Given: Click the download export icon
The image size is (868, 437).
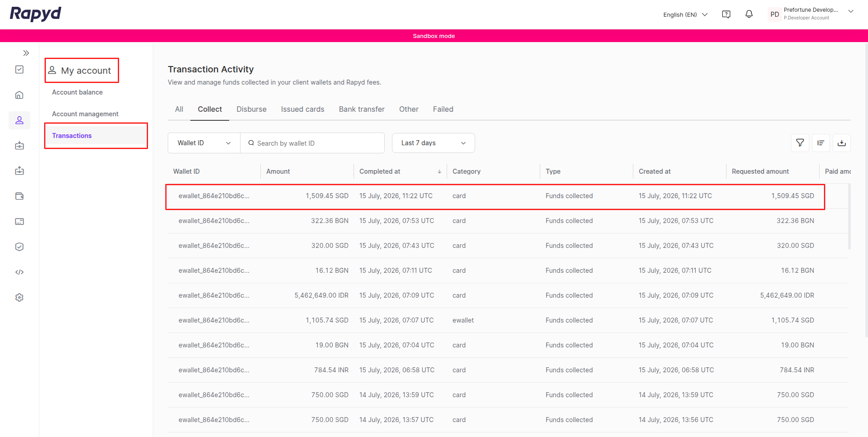Looking at the screenshot, I should coord(842,143).
